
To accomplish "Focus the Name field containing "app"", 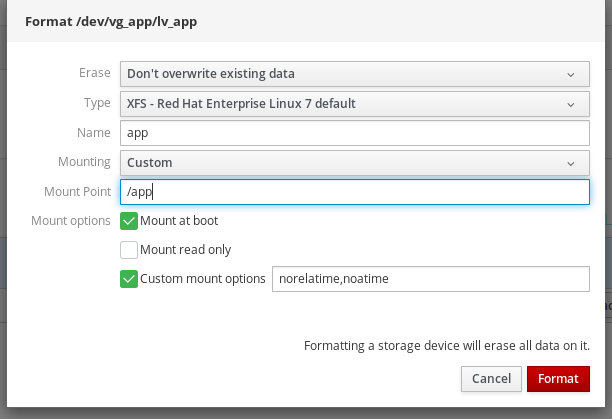I will point(354,132).
